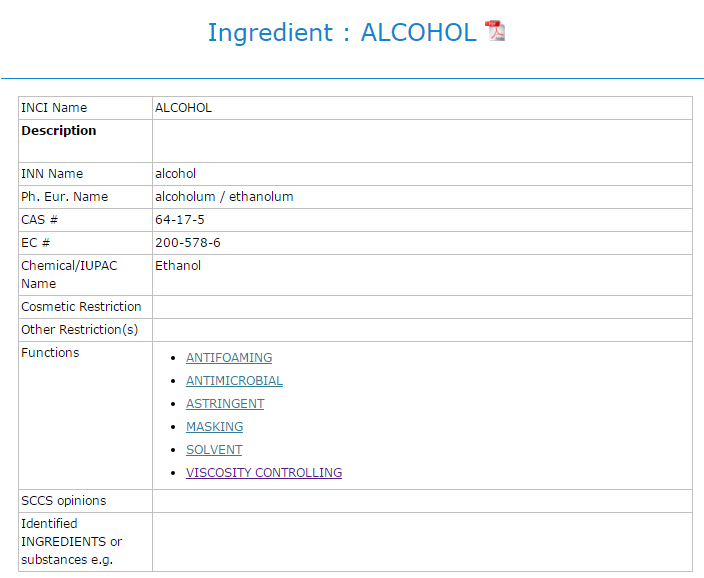Click the INN Name value alcohol
704x578 pixels.
click(176, 174)
